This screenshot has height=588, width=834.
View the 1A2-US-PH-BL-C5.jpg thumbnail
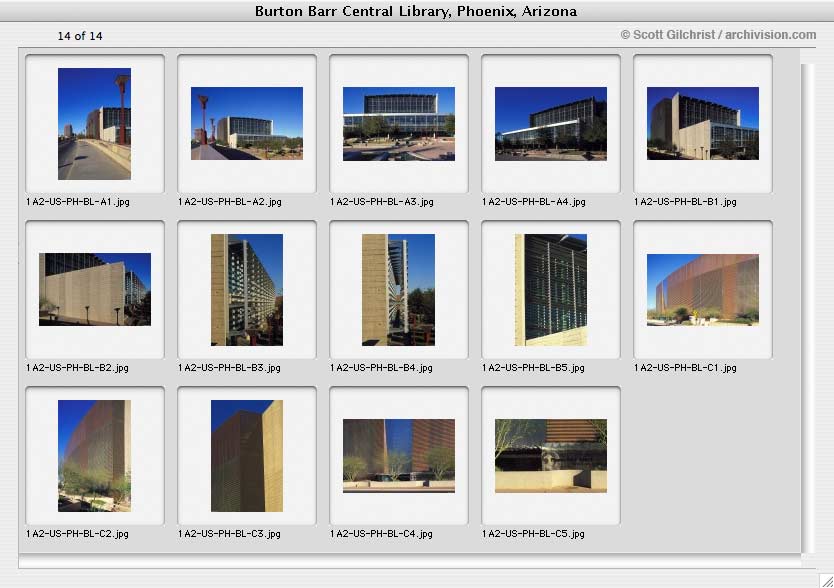pyautogui.click(x=551, y=456)
